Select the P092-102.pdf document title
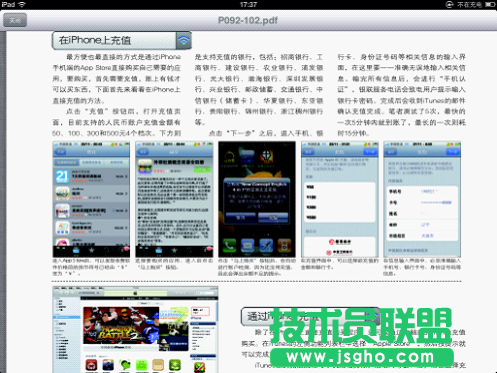This screenshot has height=373, width=497. [x=248, y=20]
